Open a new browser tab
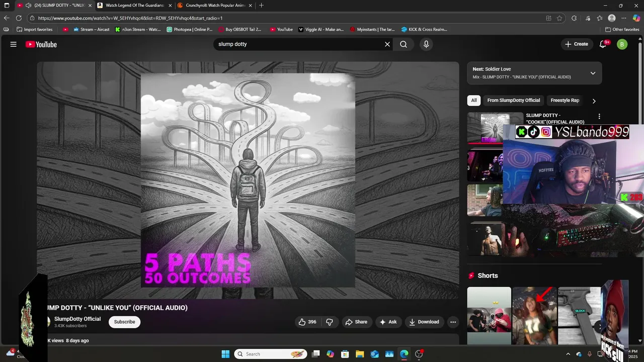 click(261, 6)
